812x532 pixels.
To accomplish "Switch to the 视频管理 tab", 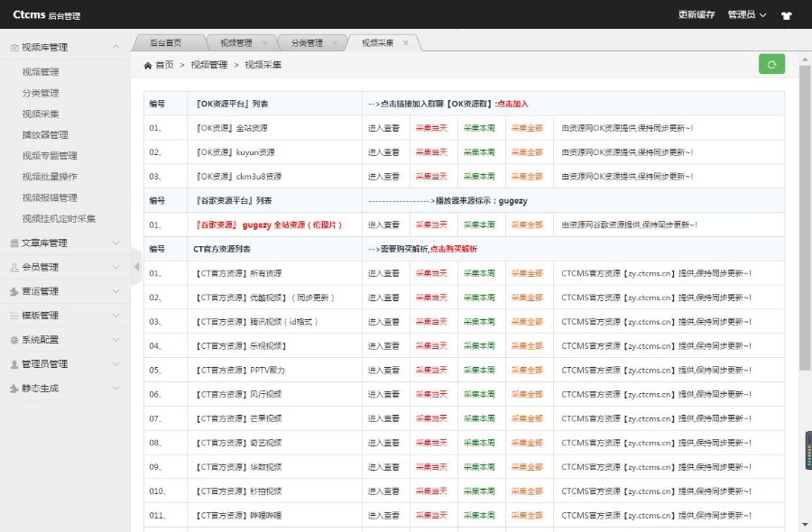I will [x=236, y=43].
